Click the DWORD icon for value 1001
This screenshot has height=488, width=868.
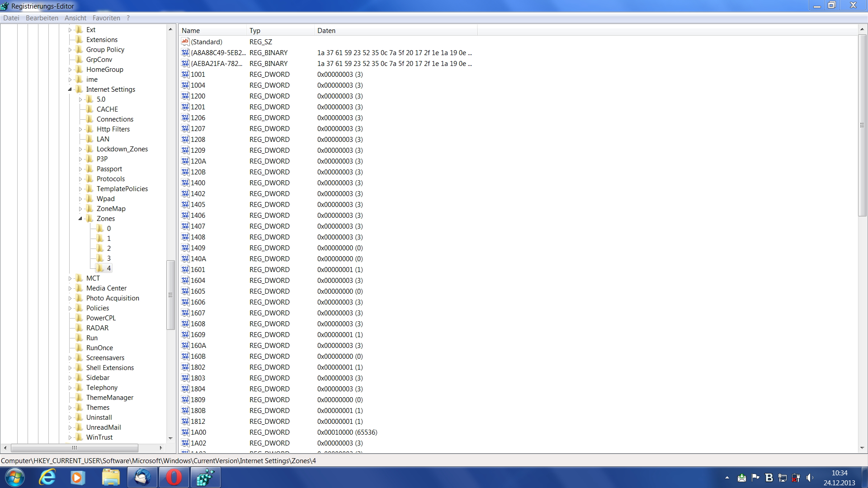pyautogui.click(x=185, y=74)
